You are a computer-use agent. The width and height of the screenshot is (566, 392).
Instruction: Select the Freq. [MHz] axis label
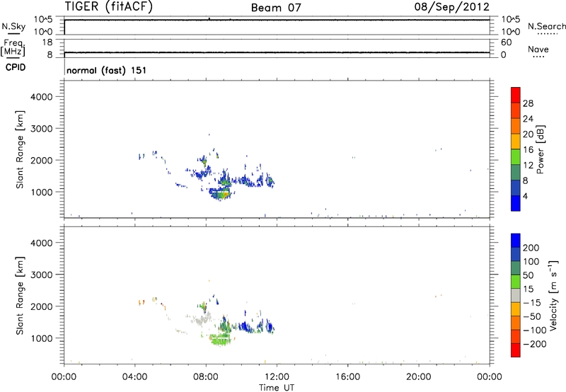pos(13,47)
